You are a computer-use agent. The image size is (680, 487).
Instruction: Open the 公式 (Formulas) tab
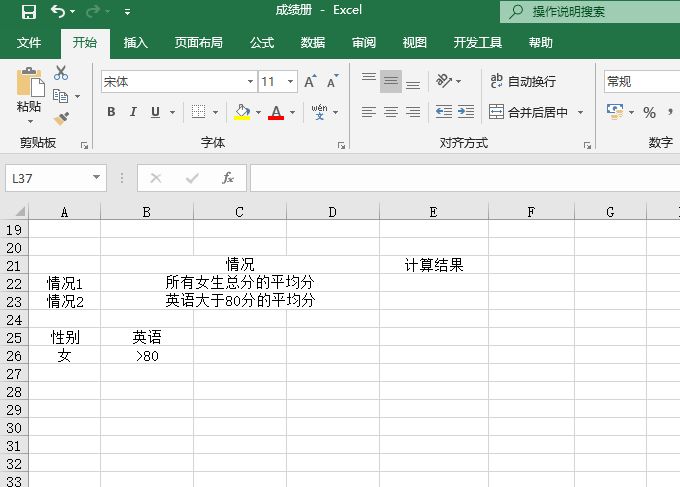pyautogui.click(x=262, y=43)
